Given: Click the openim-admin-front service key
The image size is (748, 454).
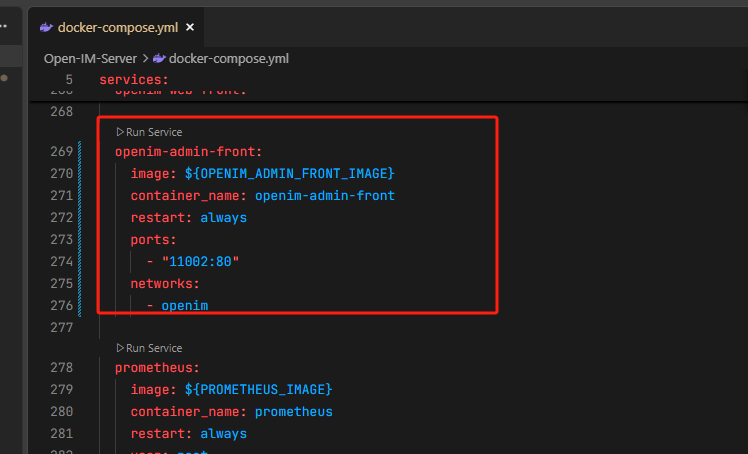Looking at the screenshot, I should pos(188,152).
